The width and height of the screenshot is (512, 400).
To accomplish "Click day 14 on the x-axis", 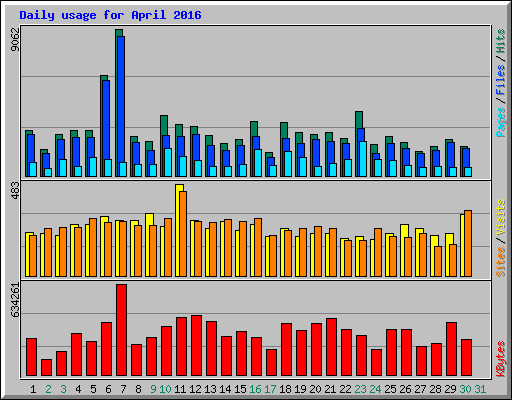I will pyautogui.click(x=225, y=389).
